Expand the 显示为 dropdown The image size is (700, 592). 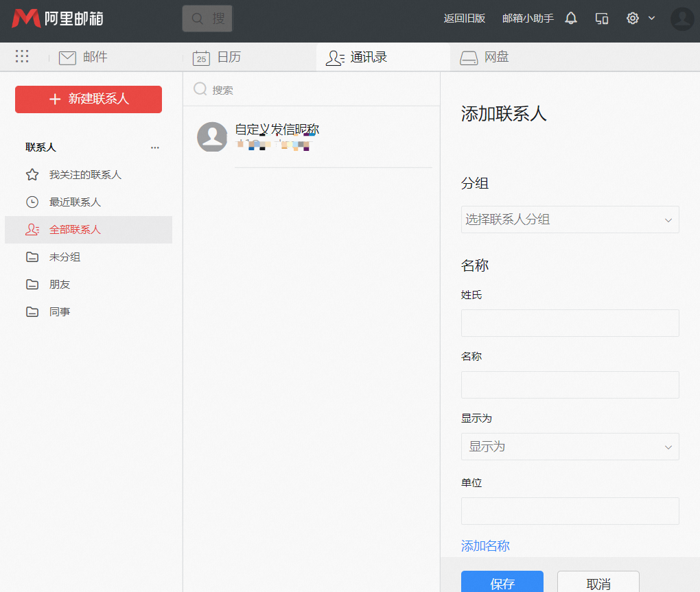click(x=570, y=447)
